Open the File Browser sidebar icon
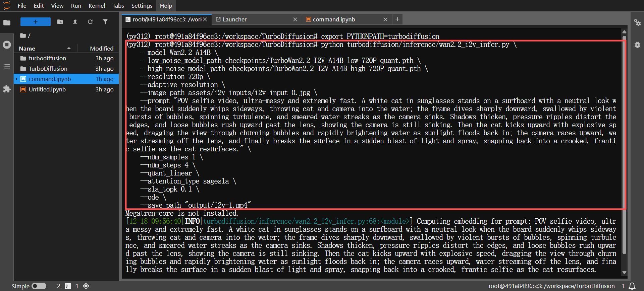Viewport: 644px width, 291px height. [7, 22]
